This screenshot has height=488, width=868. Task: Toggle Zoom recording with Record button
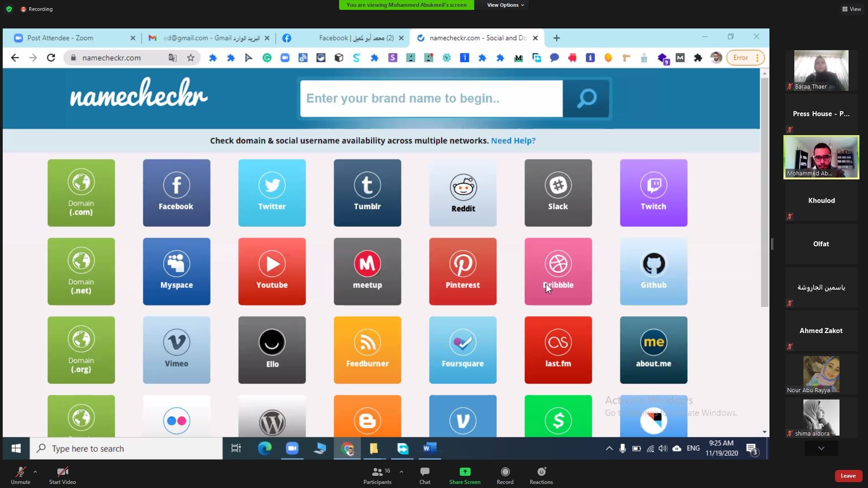[505, 475]
